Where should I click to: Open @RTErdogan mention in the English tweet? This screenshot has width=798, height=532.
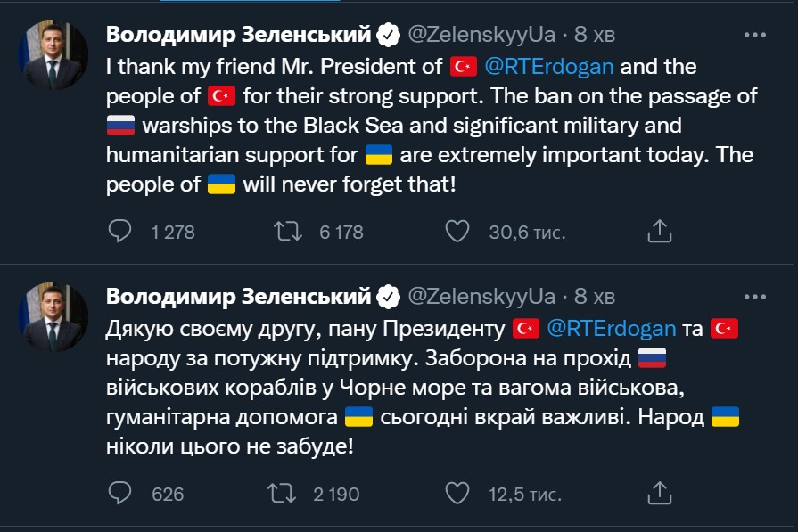coord(548,67)
